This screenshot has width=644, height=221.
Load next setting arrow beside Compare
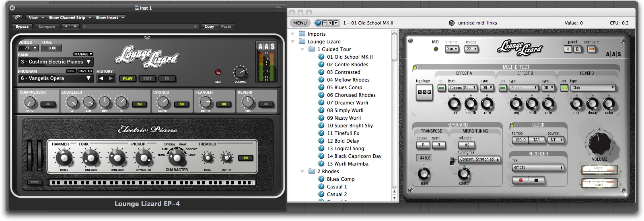pyautogui.click(x=75, y=27)
